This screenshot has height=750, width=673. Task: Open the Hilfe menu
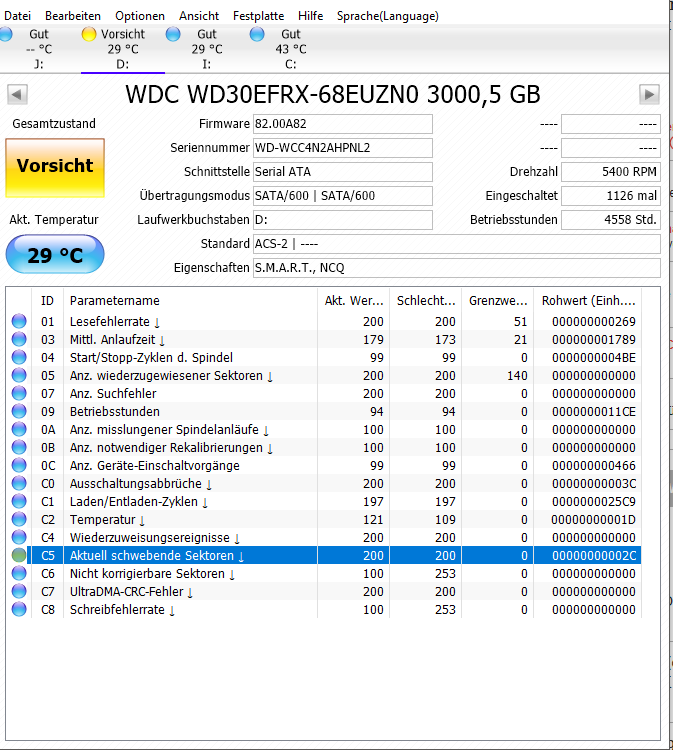click(310, 16)
